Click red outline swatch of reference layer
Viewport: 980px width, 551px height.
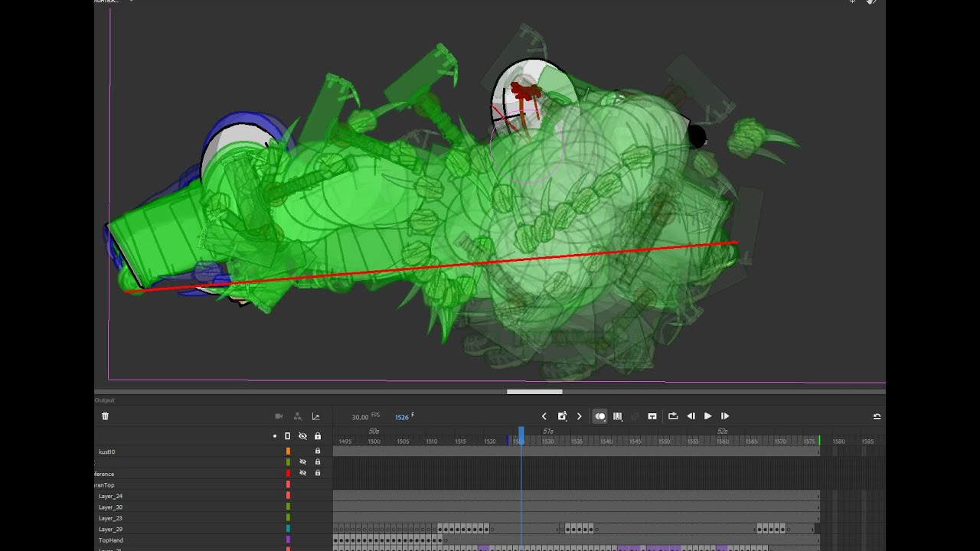click(x=288, y=473)
